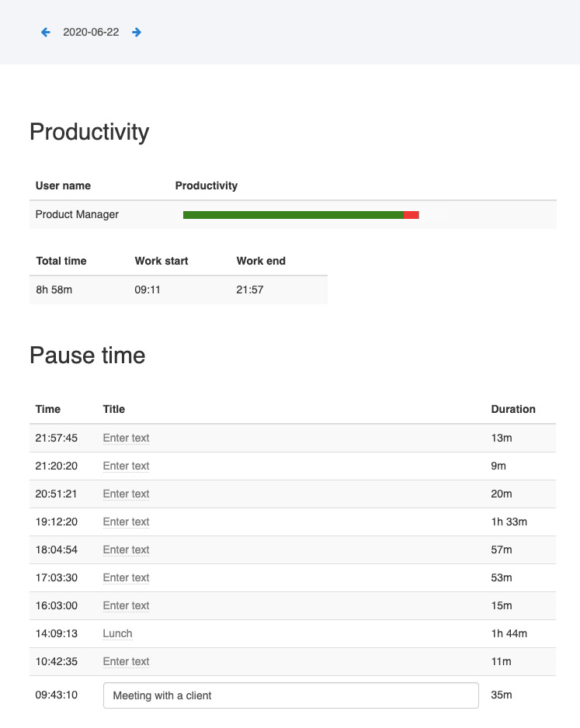
Task: Go to previous day with left arrow
Action: tap(46, 32)
